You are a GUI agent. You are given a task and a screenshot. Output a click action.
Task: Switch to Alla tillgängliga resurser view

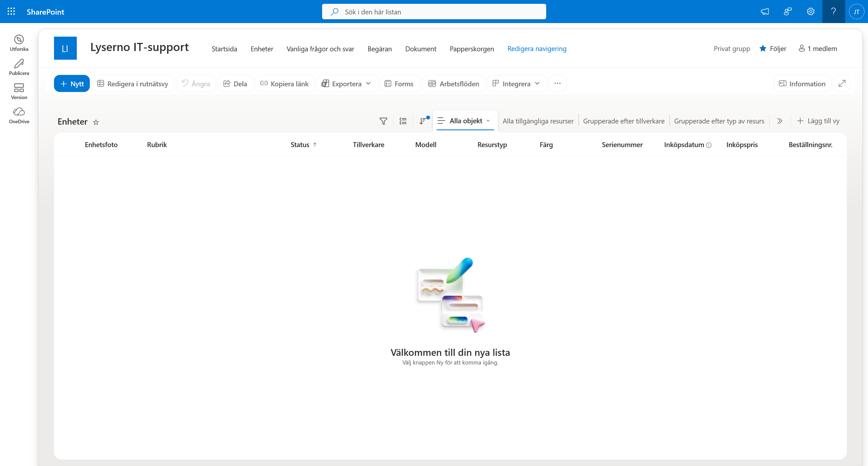[x=538, y=121]
